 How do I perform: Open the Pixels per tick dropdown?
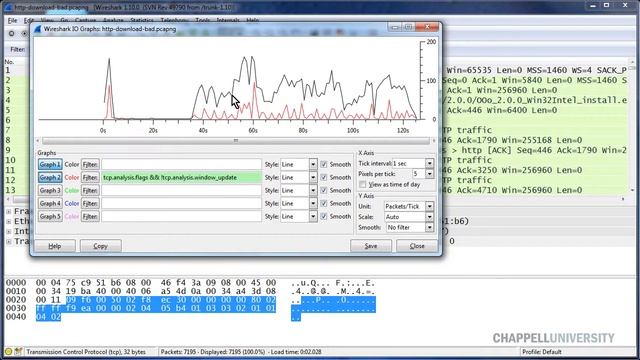429,174
